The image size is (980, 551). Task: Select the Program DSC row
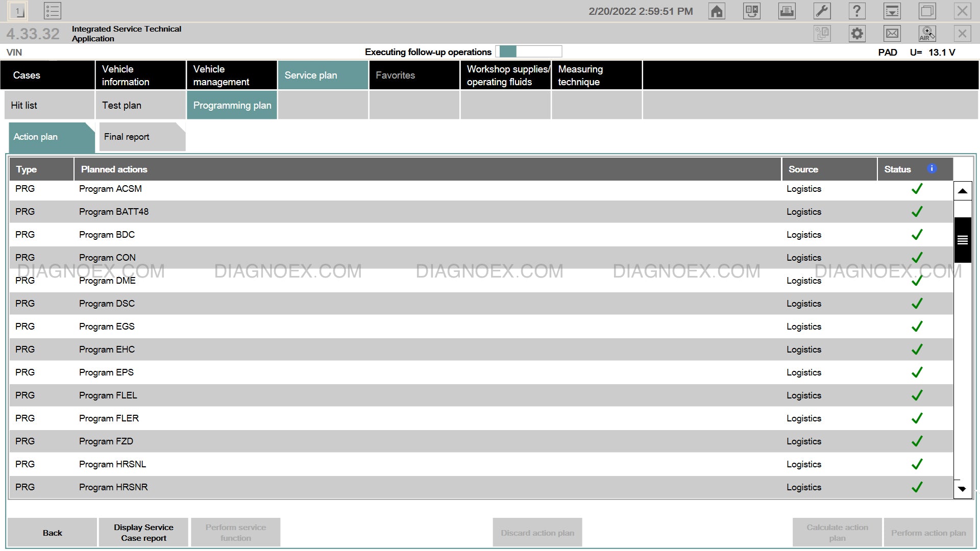coord(481,304)
